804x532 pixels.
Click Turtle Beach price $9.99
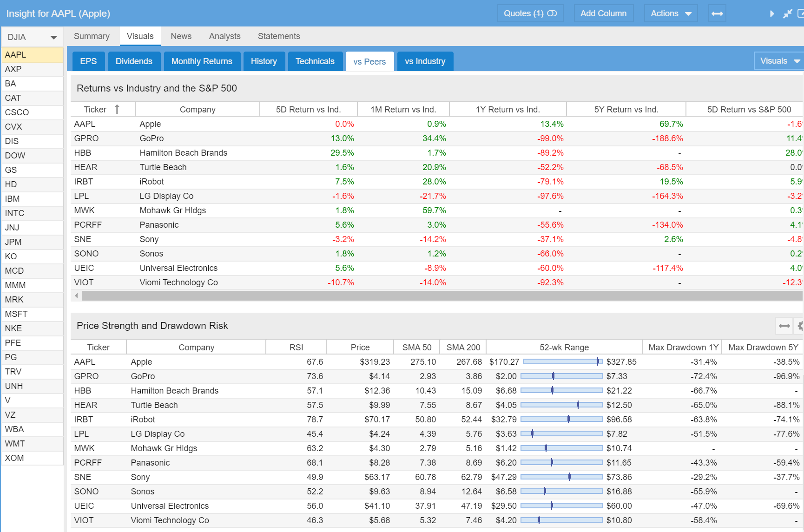pos(379,405)
